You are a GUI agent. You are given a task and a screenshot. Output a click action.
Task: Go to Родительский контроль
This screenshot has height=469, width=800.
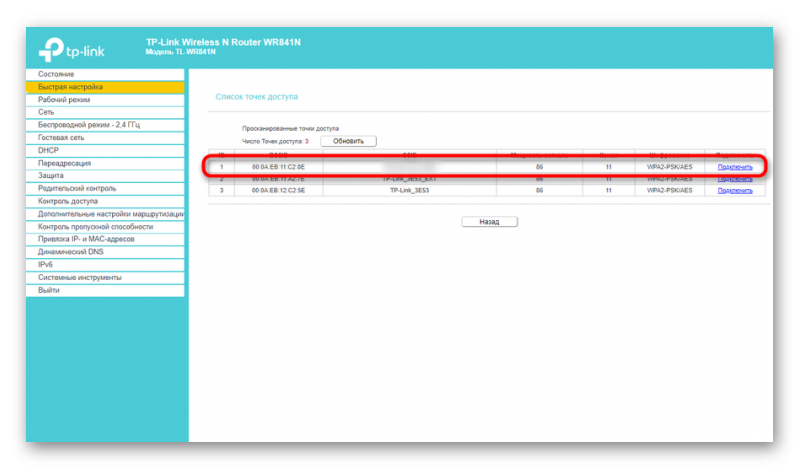(105, 188)
